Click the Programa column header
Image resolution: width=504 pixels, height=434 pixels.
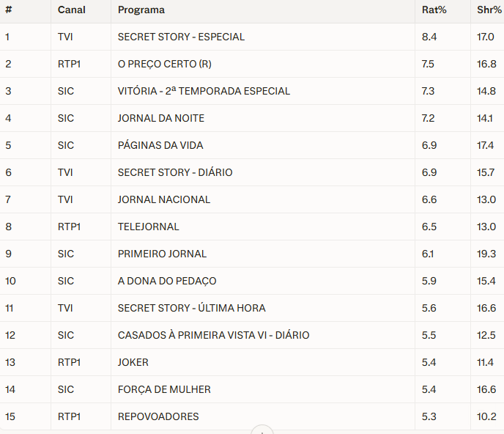coord(141,10)
